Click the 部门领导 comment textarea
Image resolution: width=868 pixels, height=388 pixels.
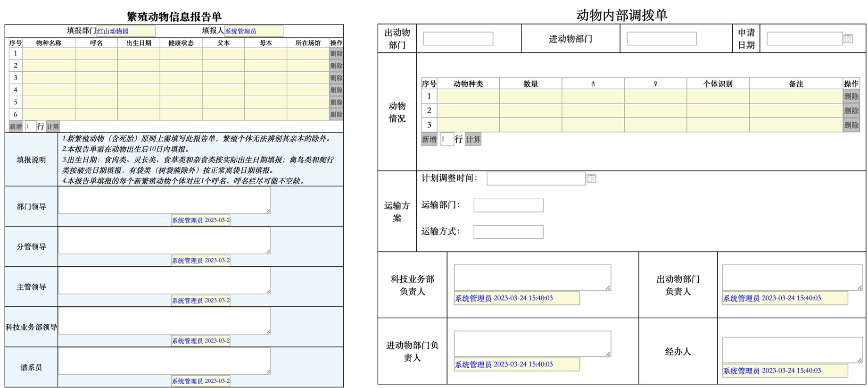165,200
